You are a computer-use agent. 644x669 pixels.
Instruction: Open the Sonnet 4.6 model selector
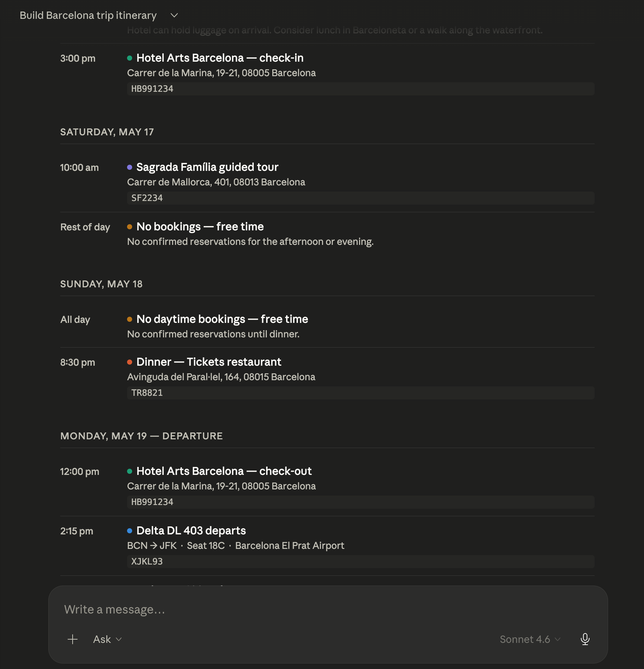(x=530, y=639)
